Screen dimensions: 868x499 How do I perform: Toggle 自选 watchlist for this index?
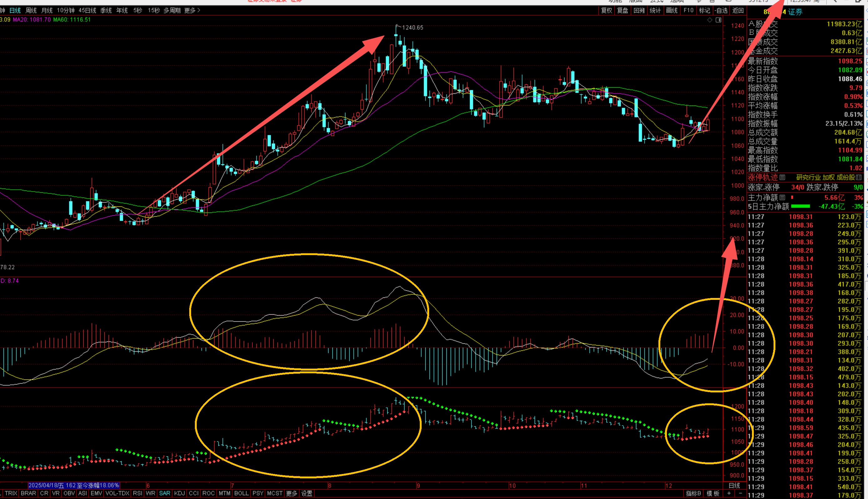722,10
